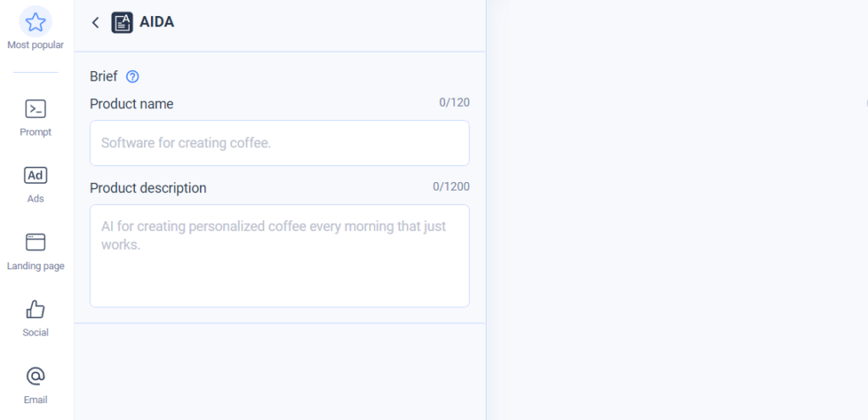Image resolution: width=868 pixels, height=420 pixels.
Task: Click the 'Social' text label in sidebar
Action: point(36,333)
